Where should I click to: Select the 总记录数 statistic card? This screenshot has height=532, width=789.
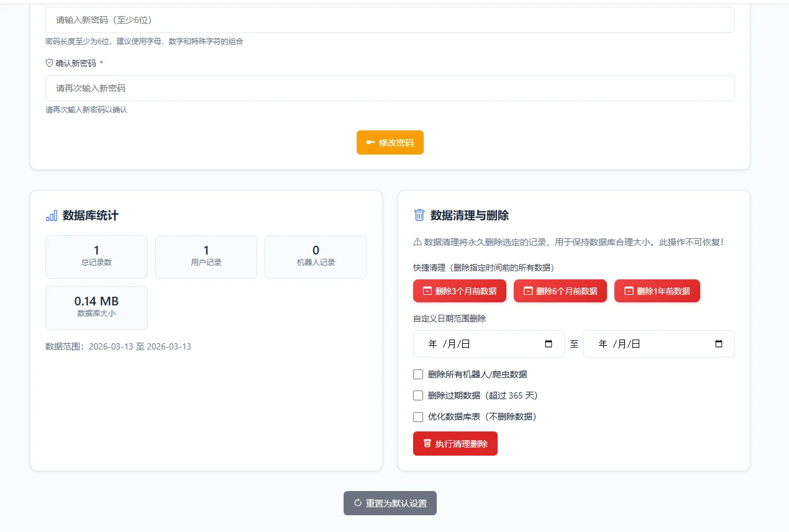96,256
